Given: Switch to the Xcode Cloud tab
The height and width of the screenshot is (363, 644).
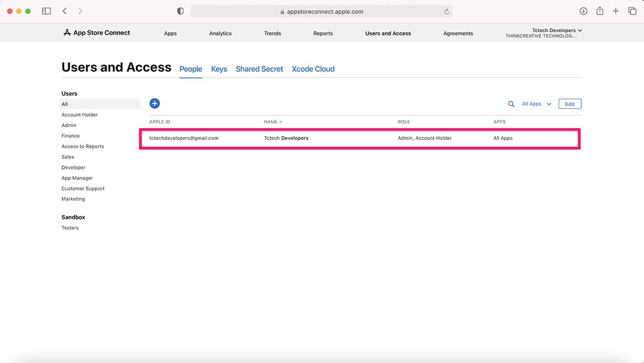Looking at the screenshot, I should pyautogui.click(x=313, y=69).
